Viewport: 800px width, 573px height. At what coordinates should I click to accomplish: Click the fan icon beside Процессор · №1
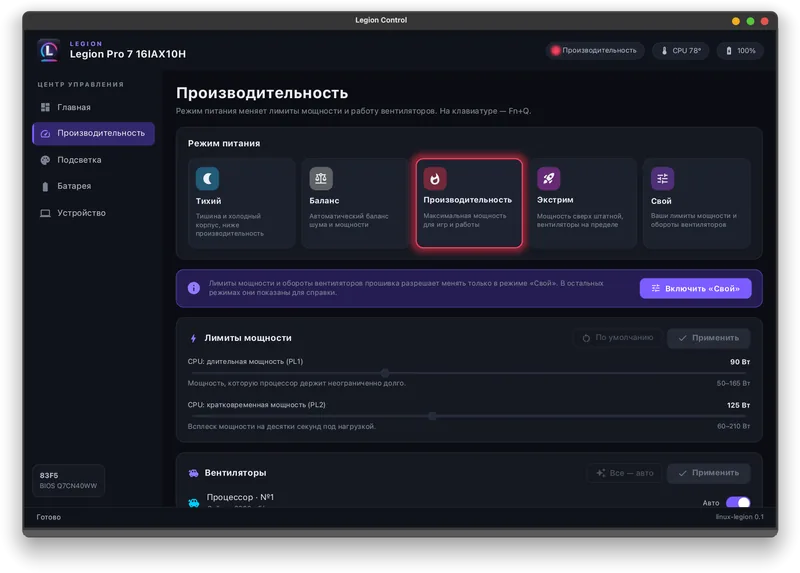(193, 503)
